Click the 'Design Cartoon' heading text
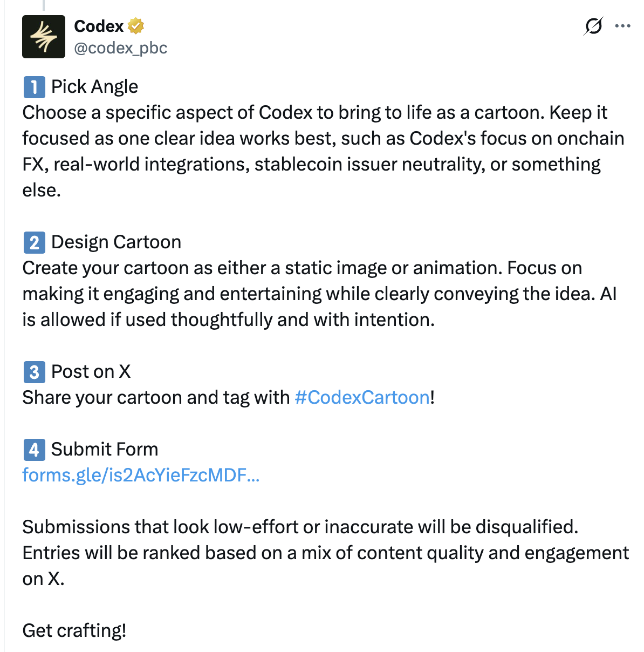644x652 pixels. pos(116,242)
